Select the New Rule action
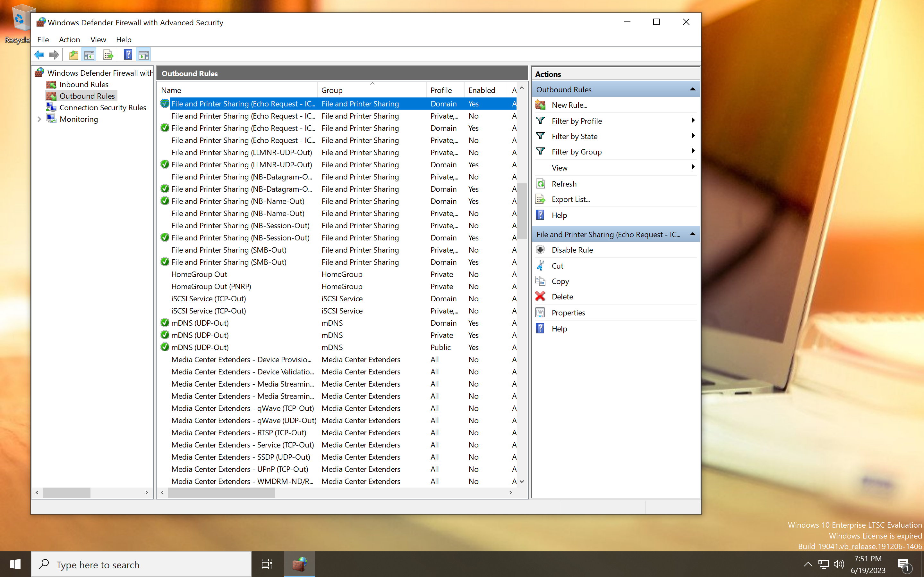The width and height of the screenshot is (924, 577). click(569, 105)
